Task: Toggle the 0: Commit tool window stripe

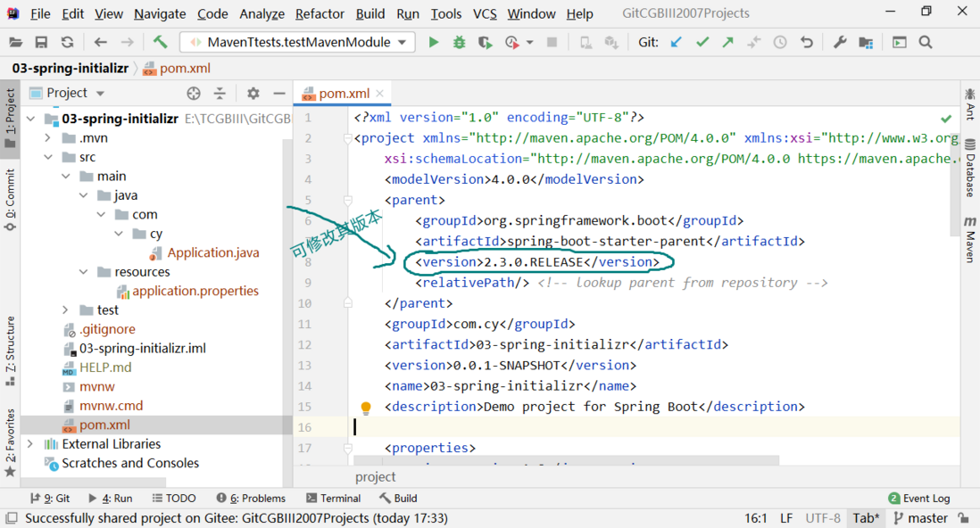Action: tap(10, 200)
